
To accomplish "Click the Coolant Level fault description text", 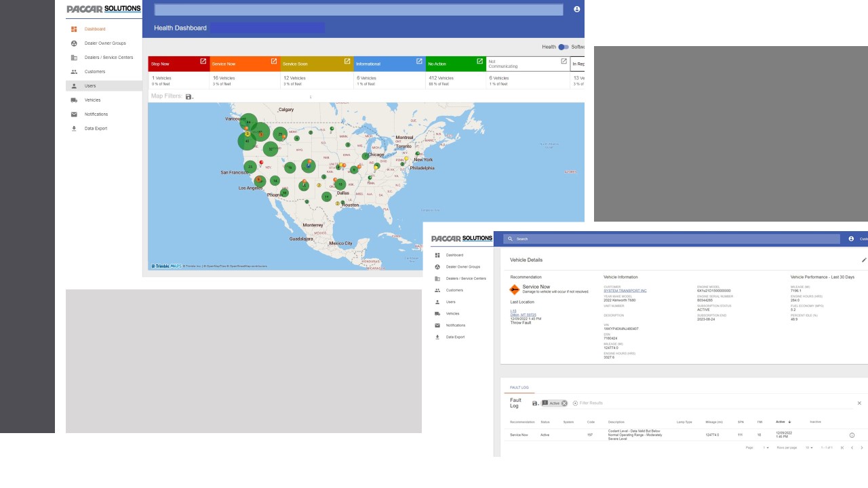I will coord(635,434).
